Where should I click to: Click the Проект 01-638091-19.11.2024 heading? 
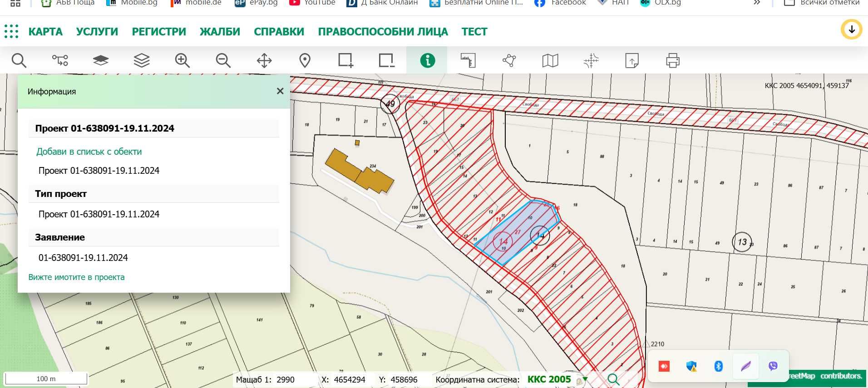(x=105, y=128)
